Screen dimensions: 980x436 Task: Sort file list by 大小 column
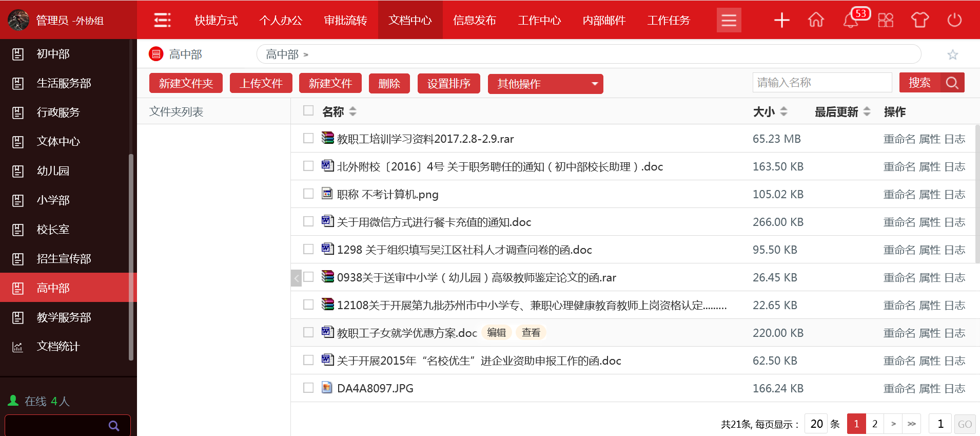[770, 111]
